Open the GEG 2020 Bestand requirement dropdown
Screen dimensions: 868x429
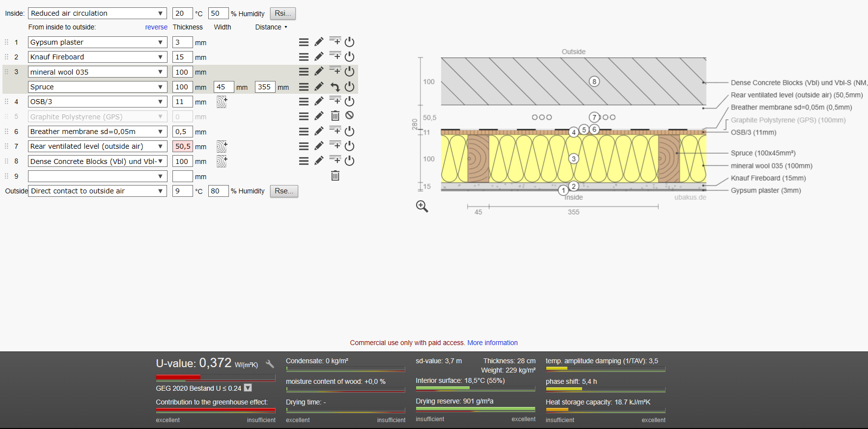[248, 388]
